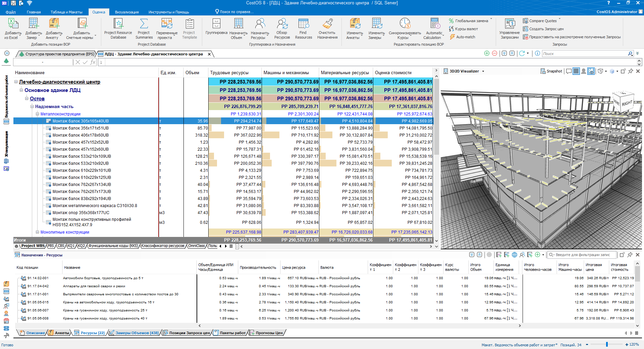Toggle grid display in 3D visualizer
The height and width of the screenshot is (349, 644).
pos(576,71)
